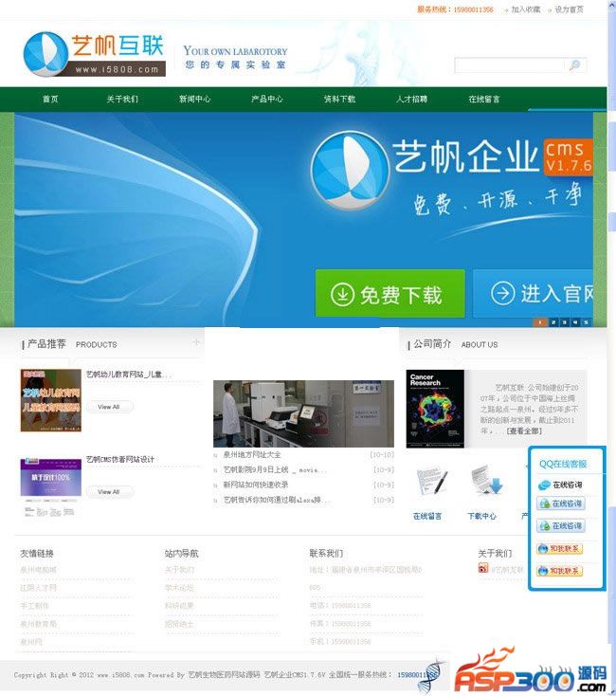Viewport: 616px width, 696px height.
Task: Open news item 新网站如何快速收录
Action: pos(256,485)
